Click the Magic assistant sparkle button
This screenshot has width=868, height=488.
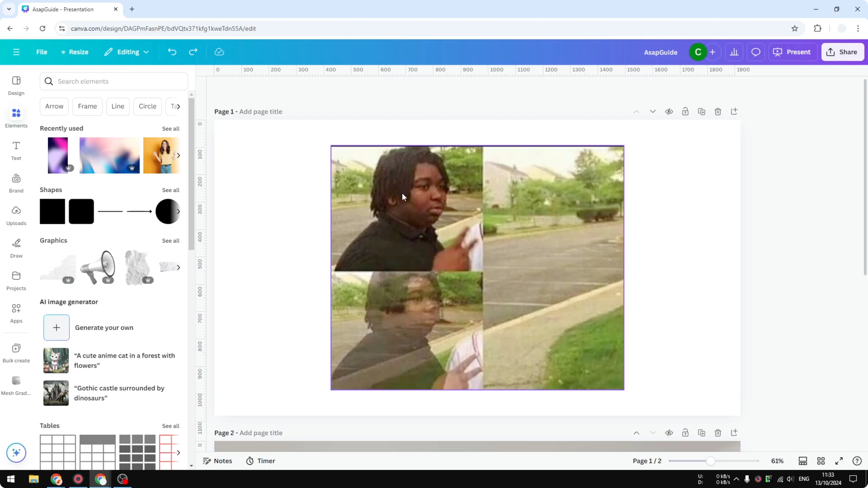(x=16, y=453)
